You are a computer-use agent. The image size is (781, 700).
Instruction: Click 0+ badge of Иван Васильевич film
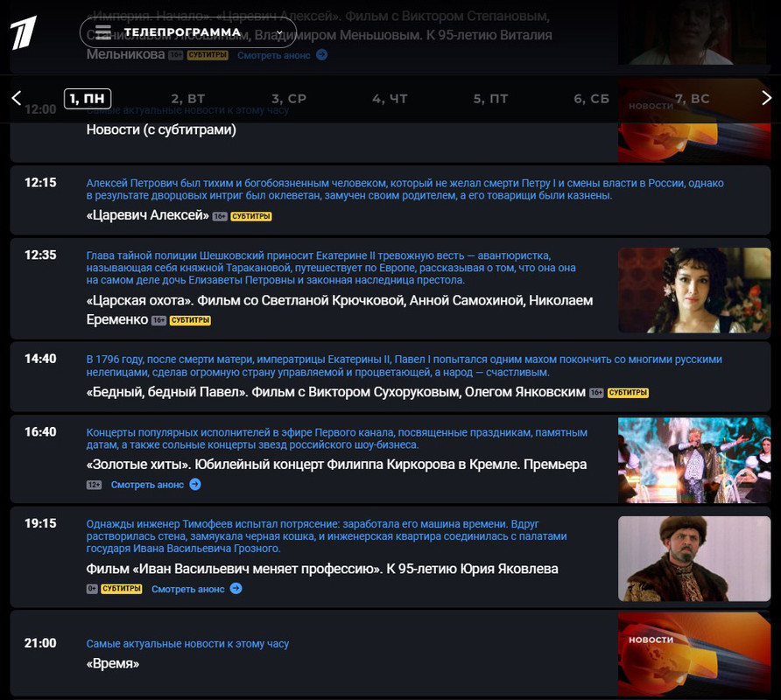coord(92,589)
